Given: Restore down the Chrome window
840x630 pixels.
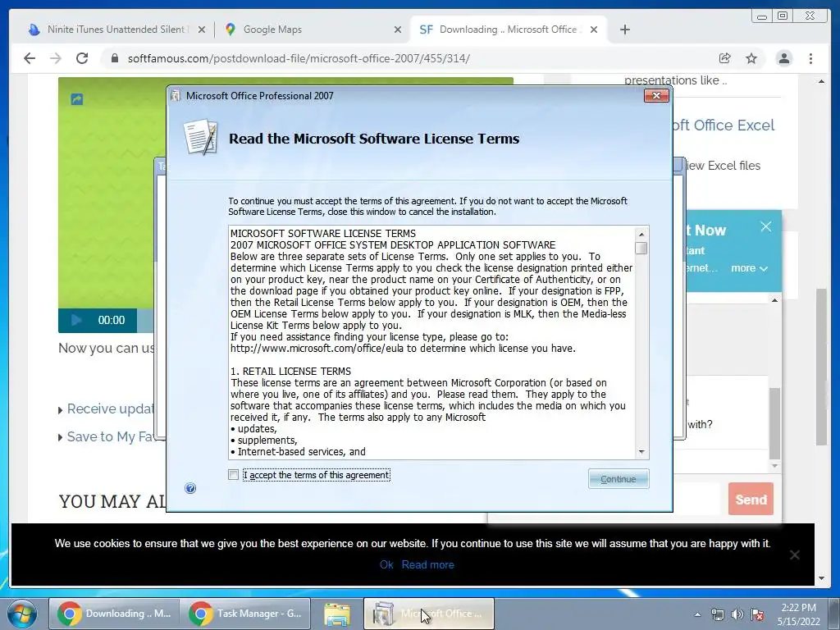Looking at the screenshot, I should pos(783,16).
